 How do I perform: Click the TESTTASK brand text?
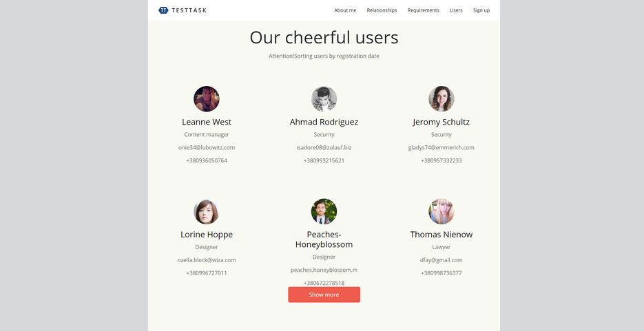click(189, 10)
